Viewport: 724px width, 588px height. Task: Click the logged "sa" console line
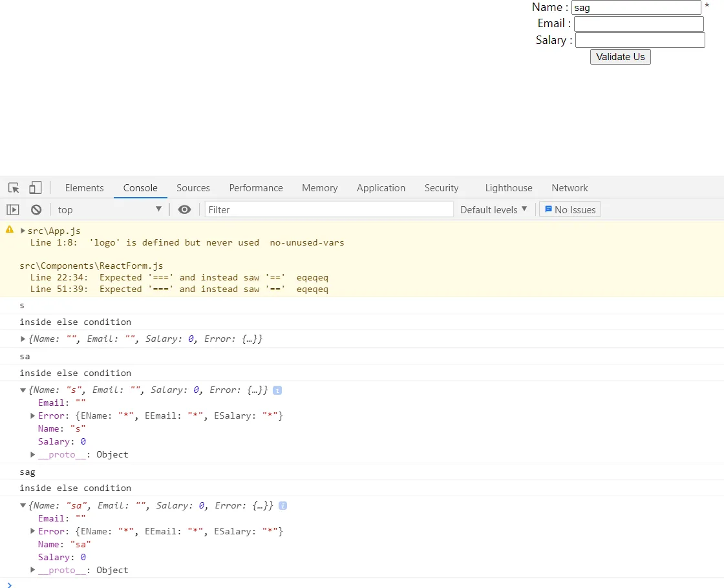(25, 356)
